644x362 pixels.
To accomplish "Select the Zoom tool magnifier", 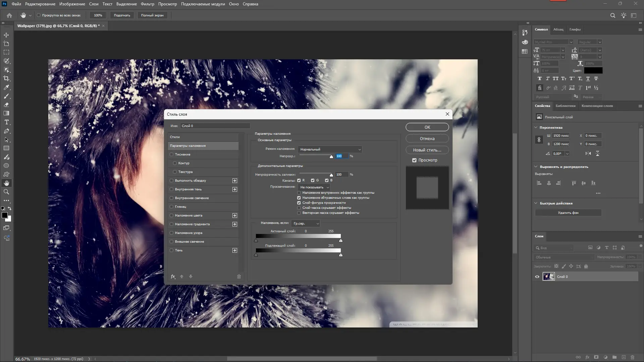I will click(6, 192).
